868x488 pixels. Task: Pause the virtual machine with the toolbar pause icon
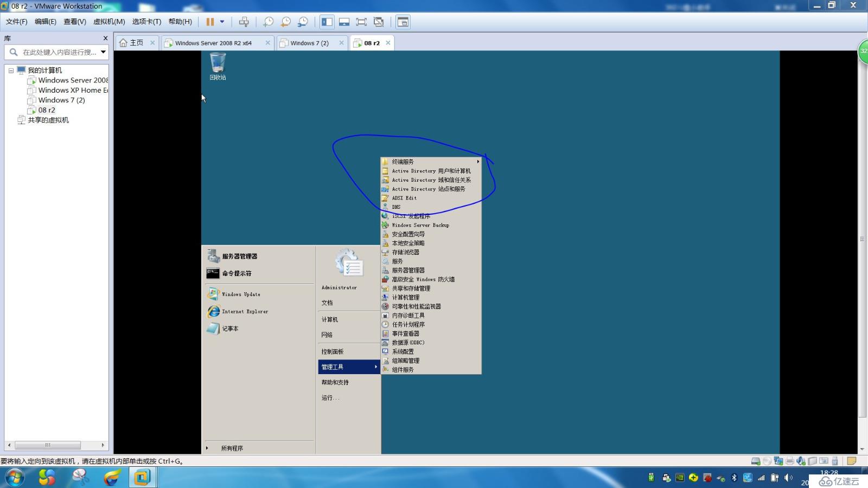click(210, 22)
